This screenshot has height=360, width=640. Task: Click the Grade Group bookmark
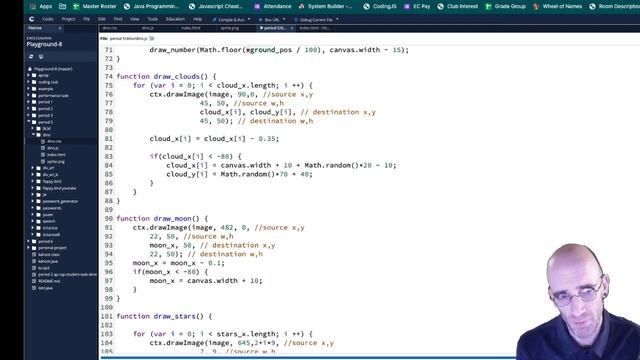[505, 7]
